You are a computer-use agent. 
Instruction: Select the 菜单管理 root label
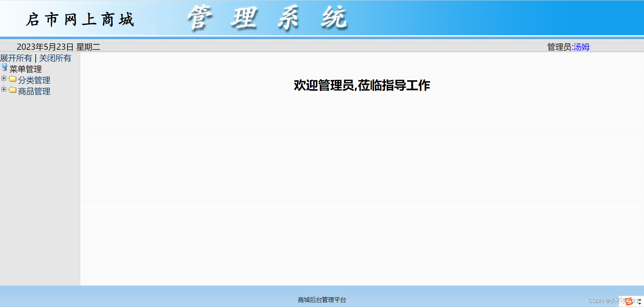(x=25, y=69)
